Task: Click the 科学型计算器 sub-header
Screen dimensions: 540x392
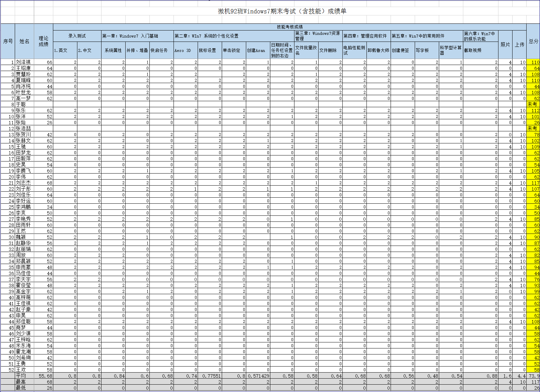Action: coord(451,50)
